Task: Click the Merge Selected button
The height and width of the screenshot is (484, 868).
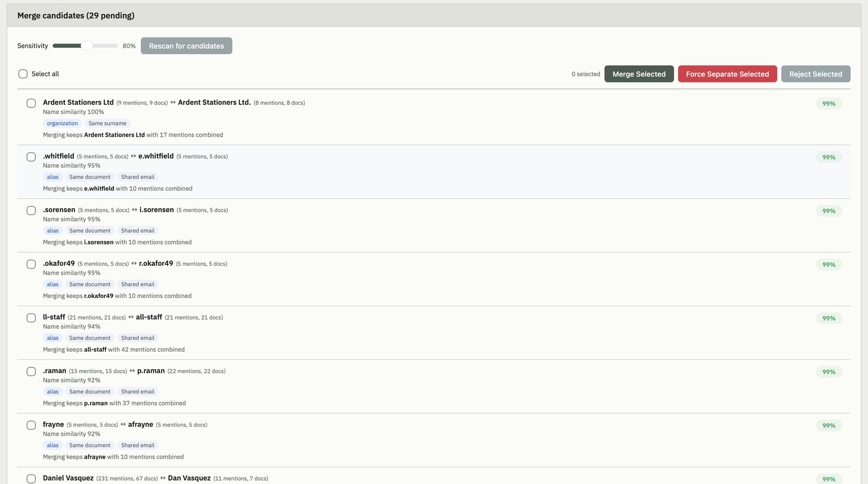Action: tap(639, 74)
